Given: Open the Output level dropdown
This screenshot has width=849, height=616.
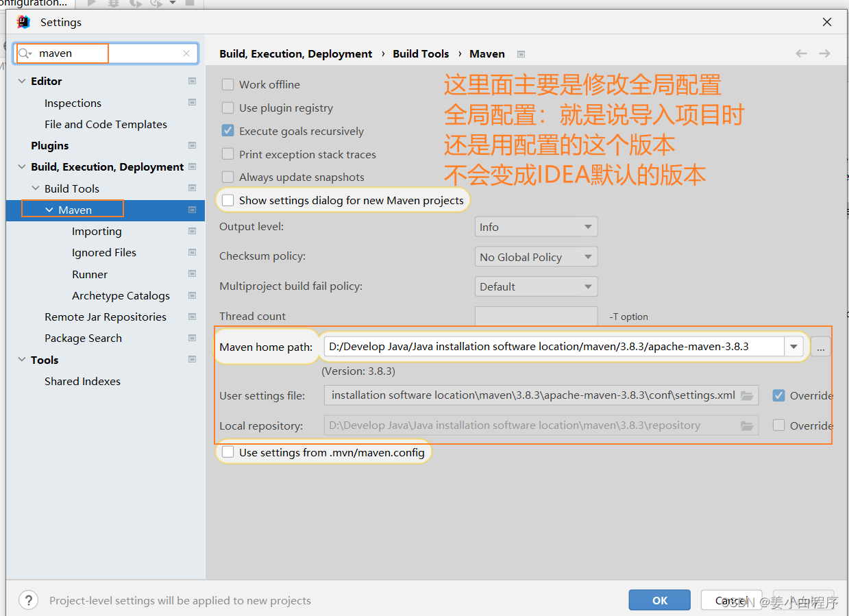Looking at the screenshot, I should (536, 227).
